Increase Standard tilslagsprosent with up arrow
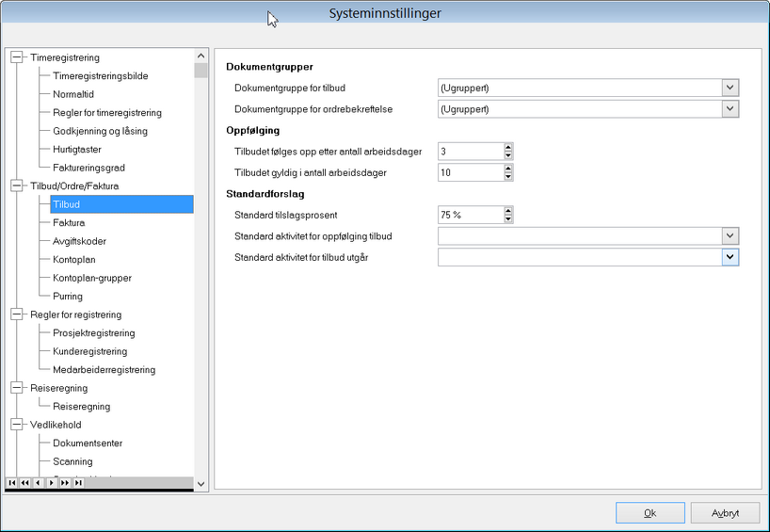770x532 pixels. (508, 211)
